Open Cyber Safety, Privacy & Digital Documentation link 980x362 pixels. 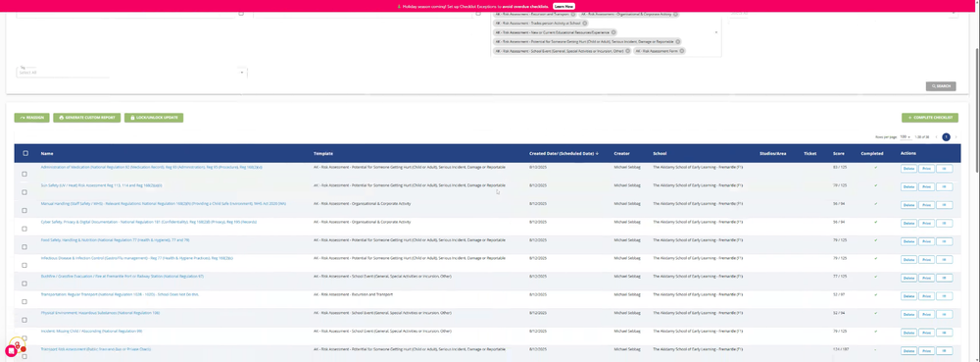point(149,222)
